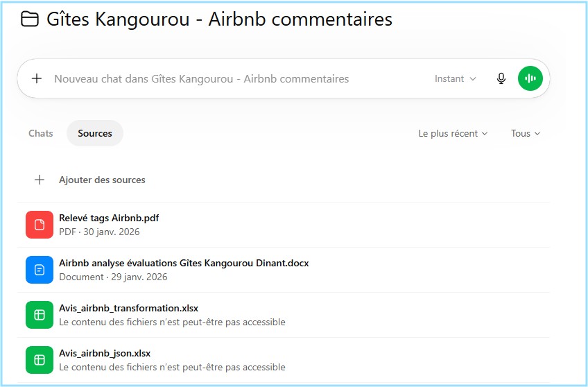This screenshot has height=387, width=588.
Task: Click the red PDF icon for Relevé tags Airbnb
Action: pyautogui.click(x=40, y=225)
